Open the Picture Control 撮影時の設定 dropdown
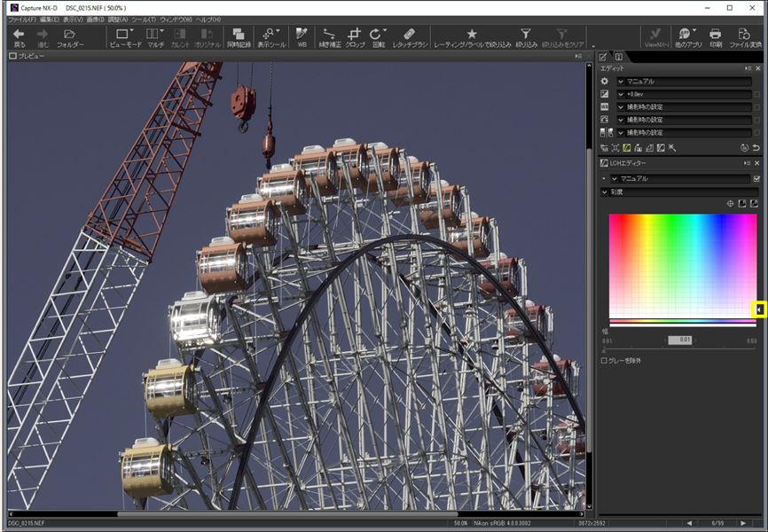The image size is (768, 532). [x=684, y=120]
